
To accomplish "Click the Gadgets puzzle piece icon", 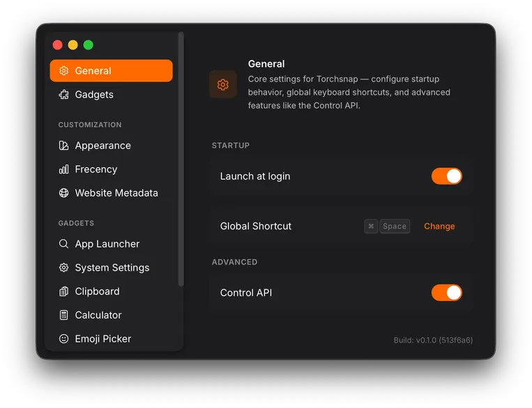I will (x=63, y=94).
